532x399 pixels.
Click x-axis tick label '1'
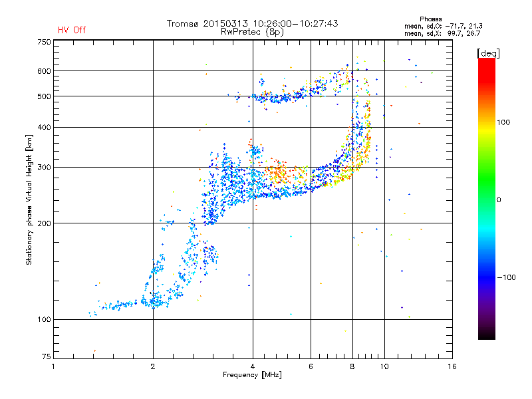tap(53, 366)
